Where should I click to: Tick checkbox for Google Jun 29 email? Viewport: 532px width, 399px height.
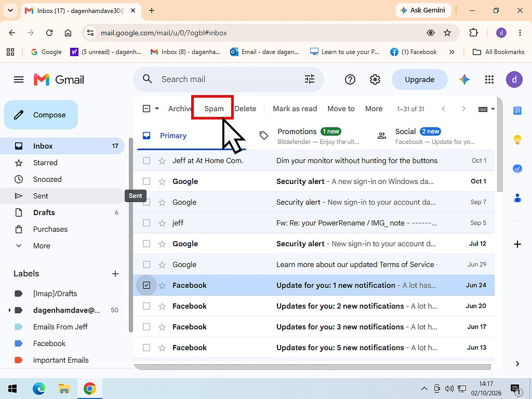click(146, 264)
